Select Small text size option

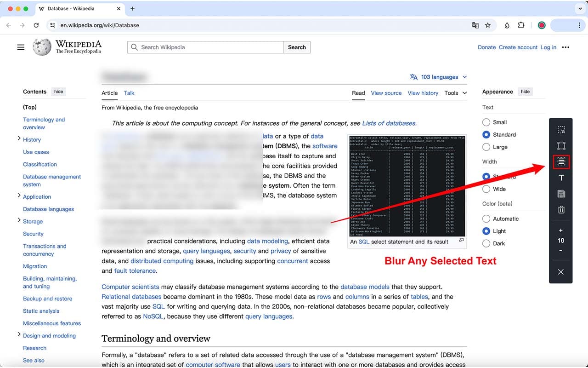(486, 122)
